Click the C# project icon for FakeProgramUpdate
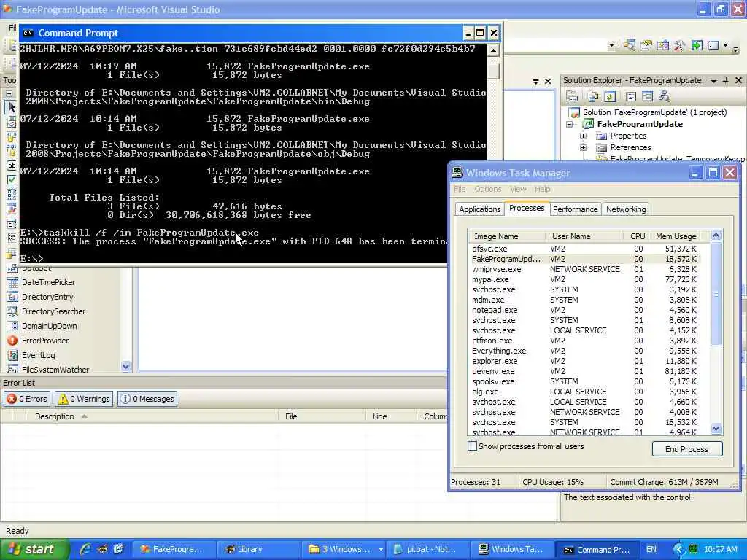 [589, 124]
